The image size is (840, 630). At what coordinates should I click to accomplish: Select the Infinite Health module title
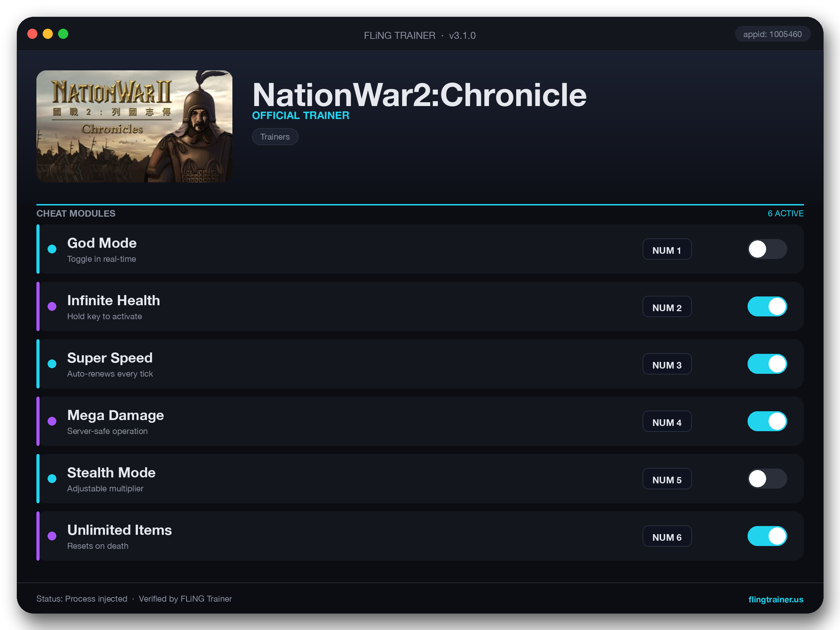coord(113,300)
